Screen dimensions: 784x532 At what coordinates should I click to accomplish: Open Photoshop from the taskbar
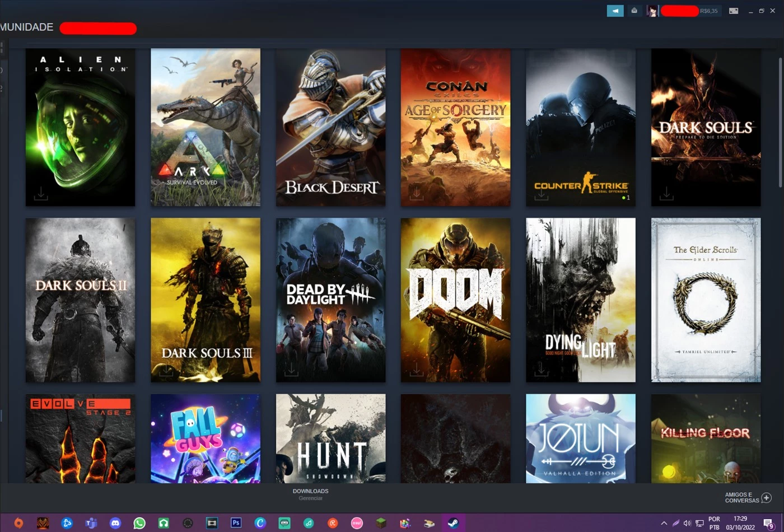click(236, 523)
